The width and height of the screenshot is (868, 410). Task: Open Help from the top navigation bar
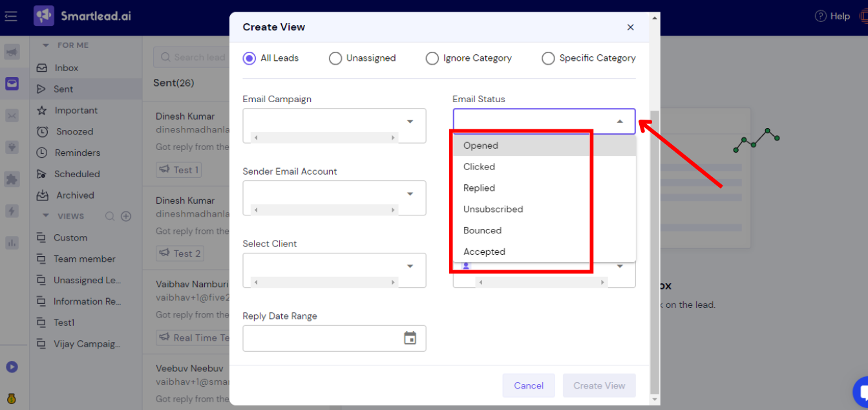click(832, 16)
